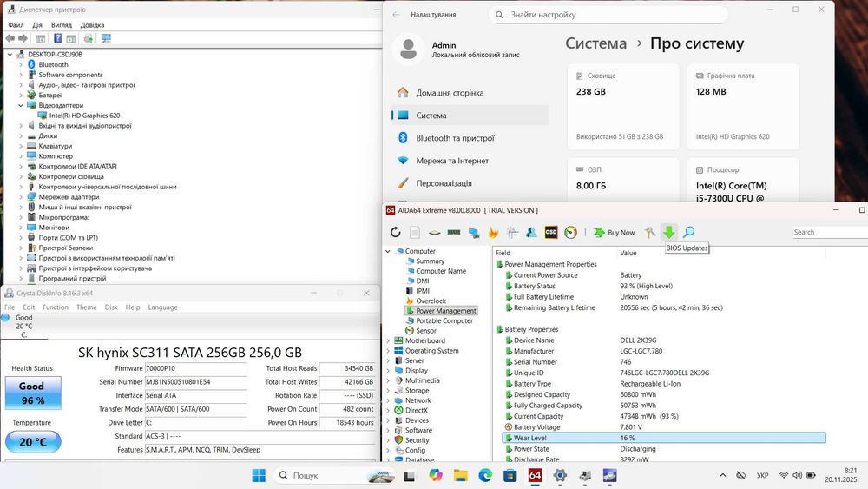Select Sensor in AIDA64 tree
The width and height of the screenshot is (868, 489).
(425, 331)
